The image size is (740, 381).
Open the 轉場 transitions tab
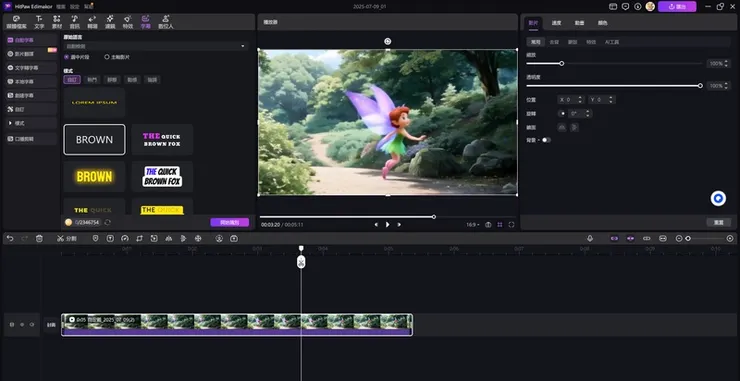[92, 22]
